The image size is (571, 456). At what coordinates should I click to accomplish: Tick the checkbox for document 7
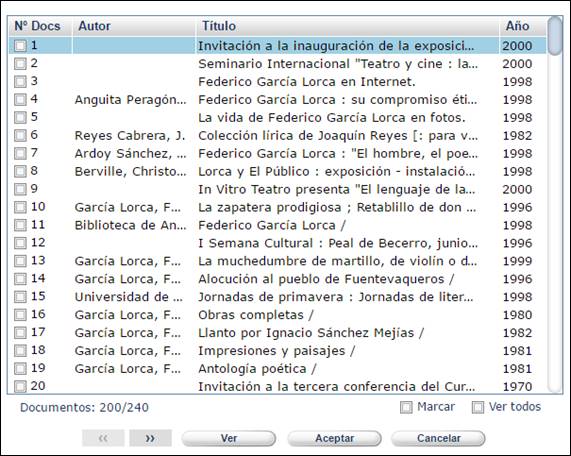point(20,153)
